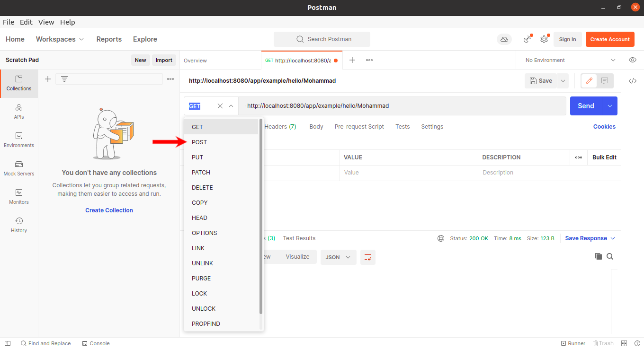Expand the Workspaces dropdown
This screenshot has height=349, width=644.
click(x=60, y=39)
